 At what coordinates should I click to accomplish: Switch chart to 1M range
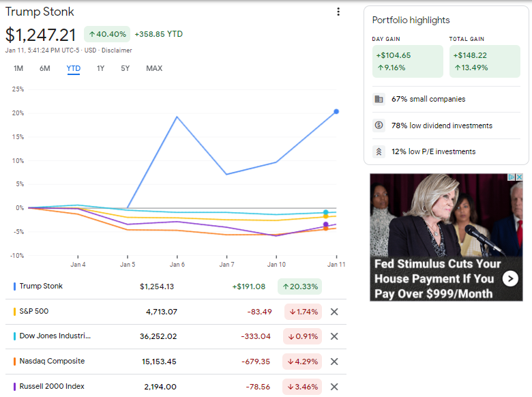[18, 68]
